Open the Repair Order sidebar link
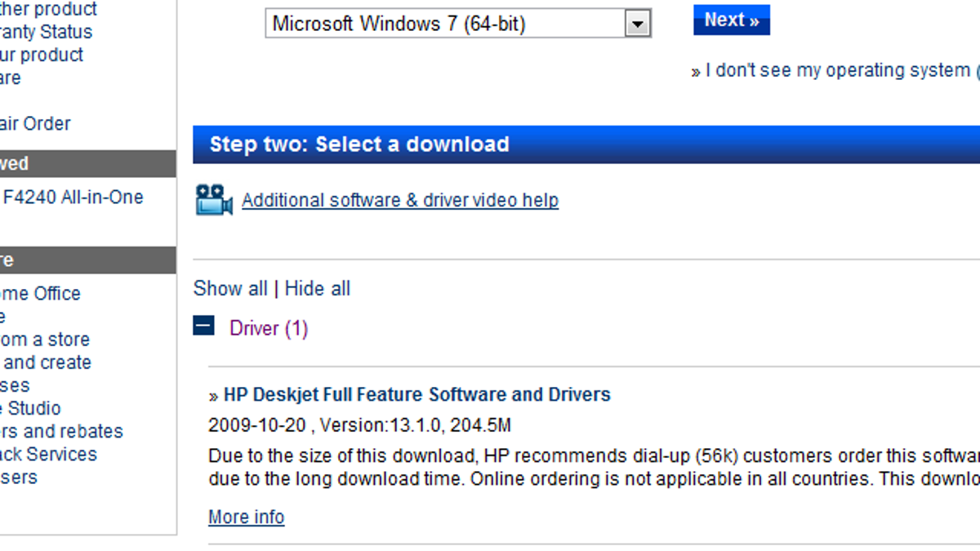980x551 pixels. tap(35, 123)
